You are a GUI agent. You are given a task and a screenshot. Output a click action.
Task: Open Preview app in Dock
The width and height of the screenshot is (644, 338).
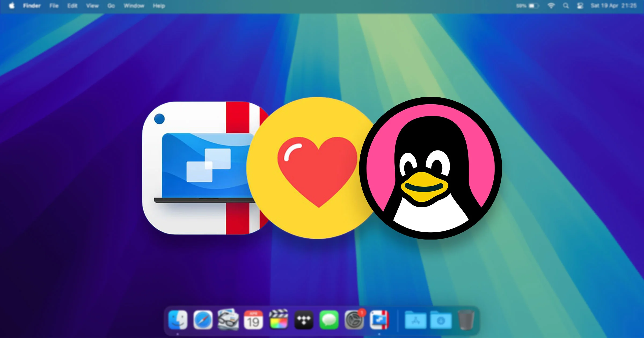228,319
